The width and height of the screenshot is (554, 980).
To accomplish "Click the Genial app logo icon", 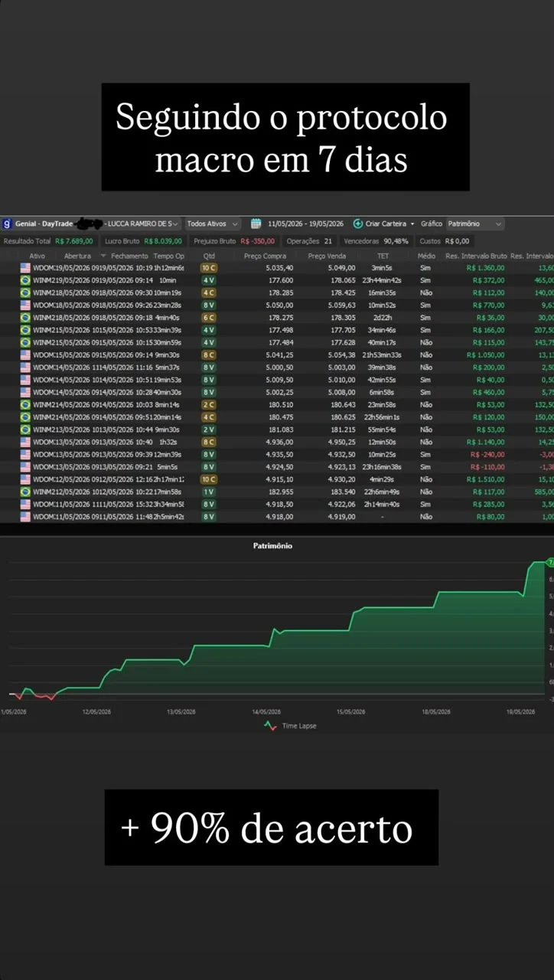I will click(x=8, y=224).
